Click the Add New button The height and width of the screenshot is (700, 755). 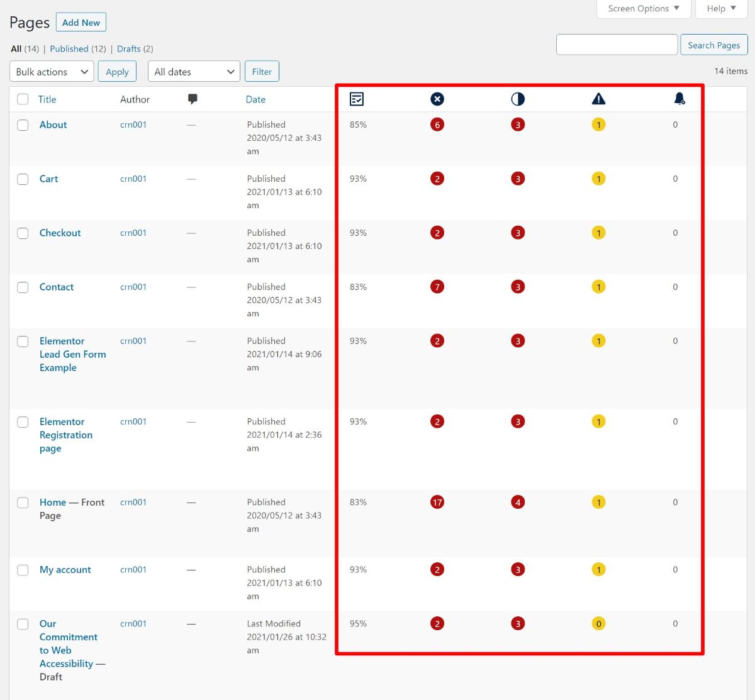[x=81, y=22]
